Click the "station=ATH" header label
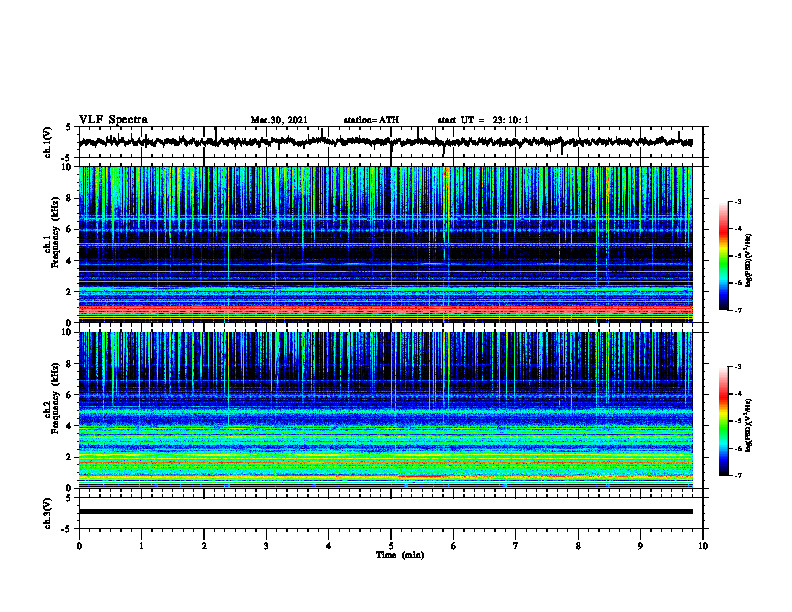 (371, 120)
